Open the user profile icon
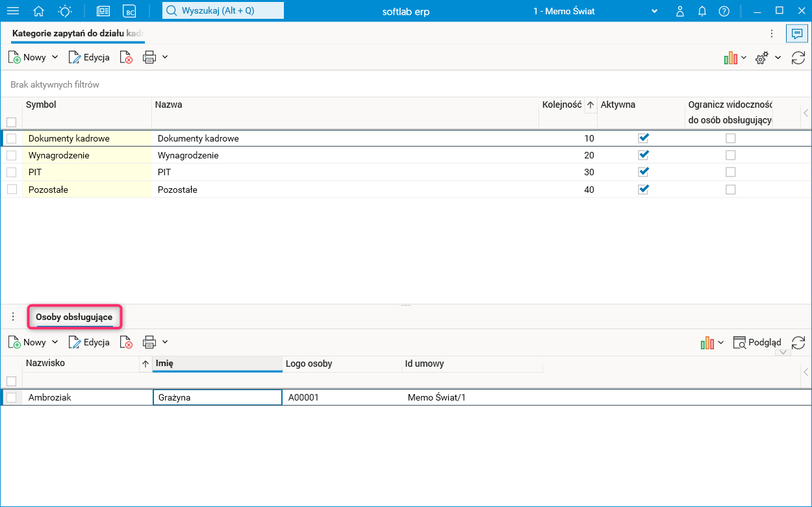 pyautogui.click(x=680, y=11)
